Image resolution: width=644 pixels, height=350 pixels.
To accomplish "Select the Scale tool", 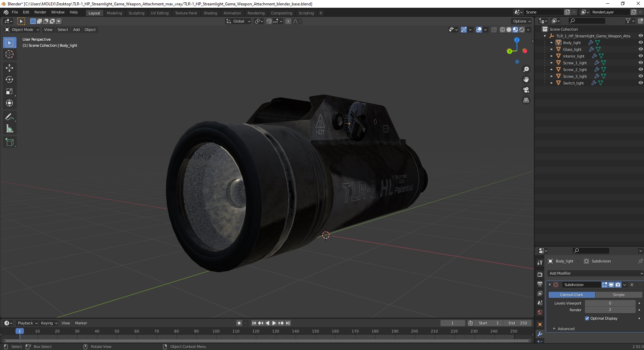I will tap(9, 91).
